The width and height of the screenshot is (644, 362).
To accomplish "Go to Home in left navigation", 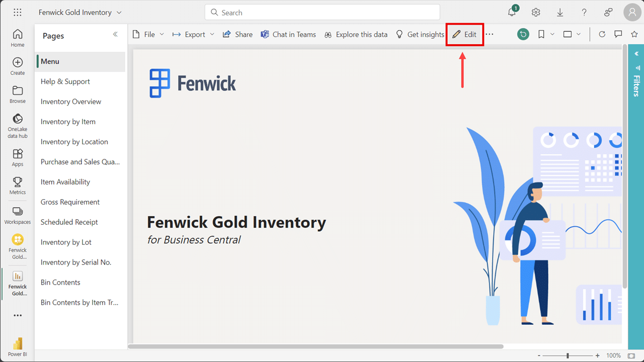I will tap(18, 38).
